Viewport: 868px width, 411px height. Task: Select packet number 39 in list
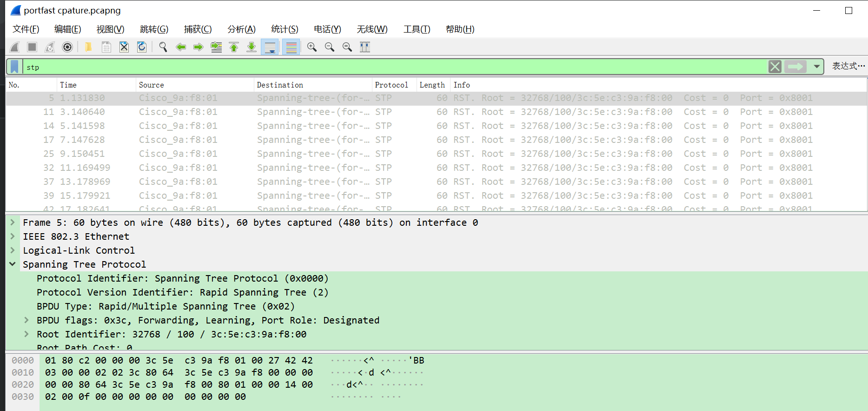[436, 195]
